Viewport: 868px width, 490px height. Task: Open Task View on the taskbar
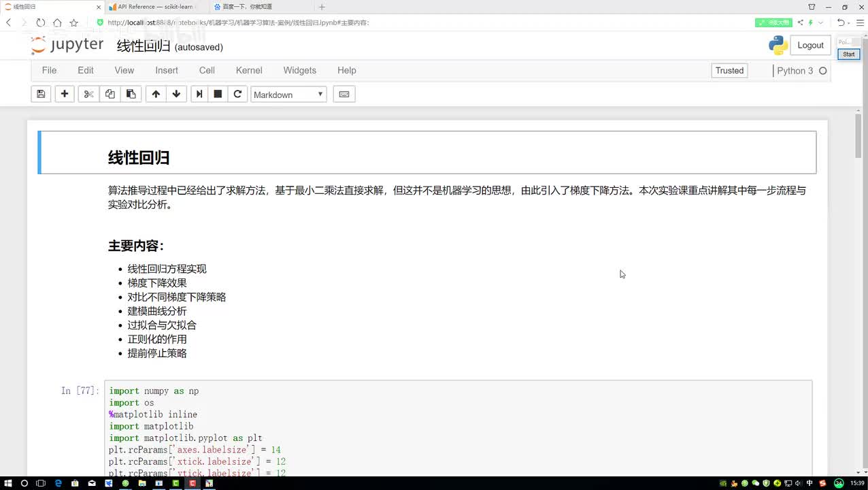pos(41,483)
